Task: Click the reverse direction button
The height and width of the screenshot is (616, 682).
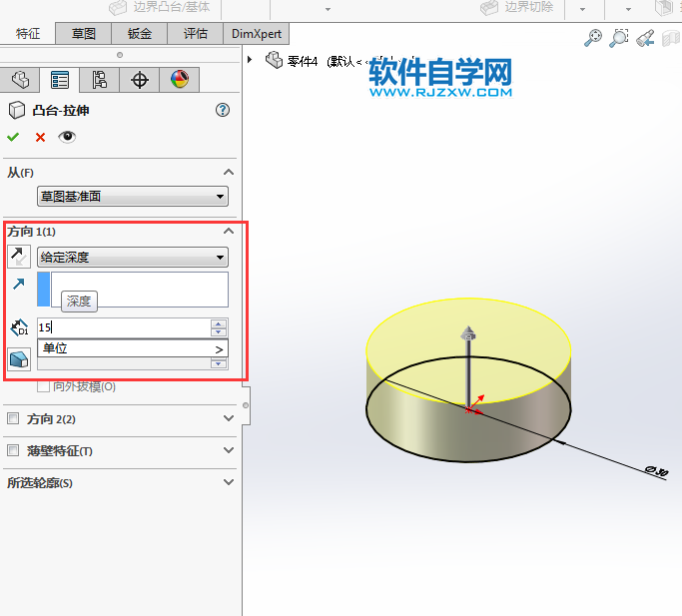Action: (x=19, y=257)
